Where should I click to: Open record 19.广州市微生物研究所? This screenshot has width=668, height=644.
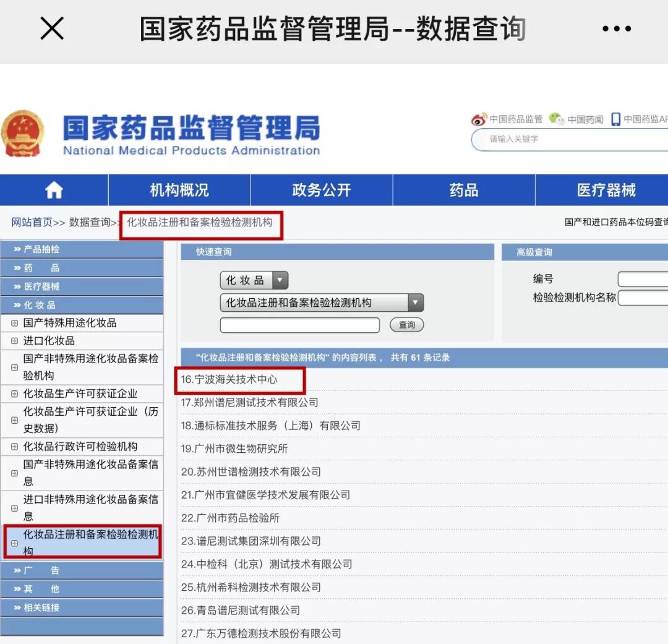tap(234, 449)
